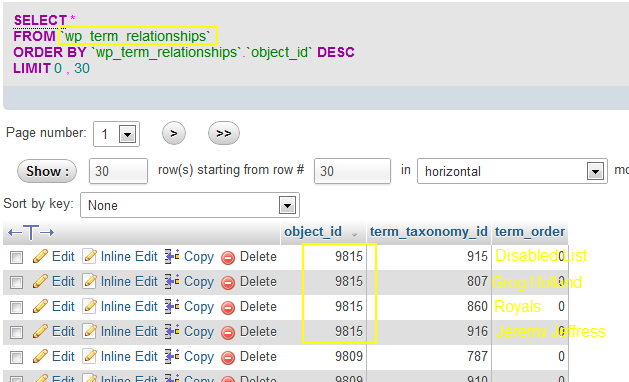Click the Inline Edit icon in the 916 row
This screenshot has width=629, height=382.
(89, 331)
